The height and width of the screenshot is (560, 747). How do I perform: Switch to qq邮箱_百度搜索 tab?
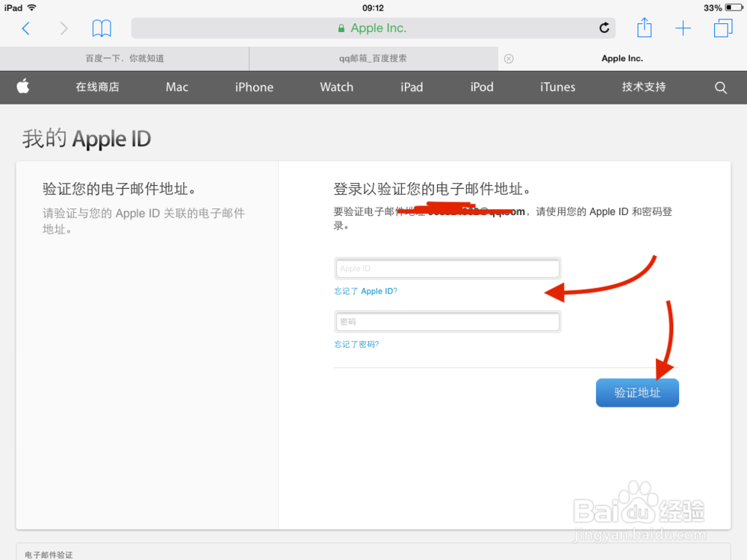pyautogui.click(x=373, y=58)
